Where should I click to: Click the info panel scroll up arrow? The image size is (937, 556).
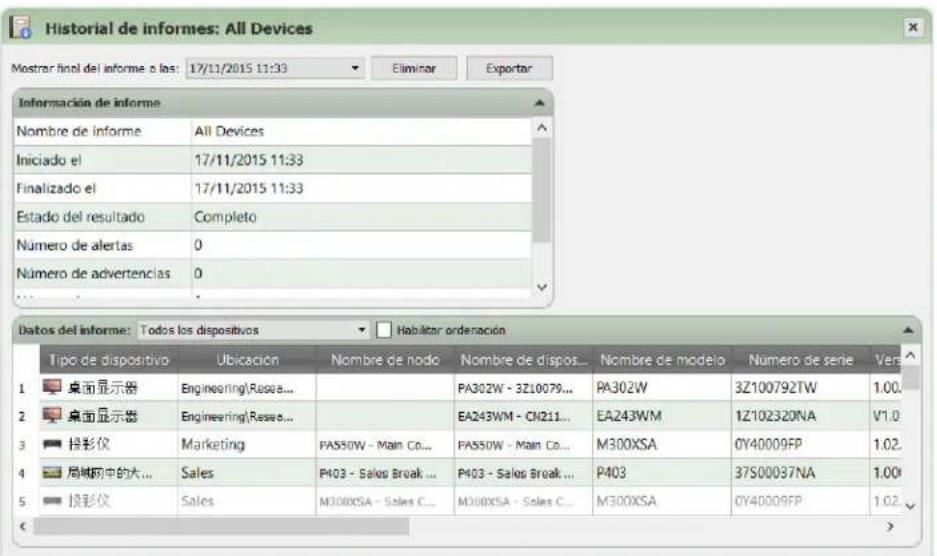point(541,127)
